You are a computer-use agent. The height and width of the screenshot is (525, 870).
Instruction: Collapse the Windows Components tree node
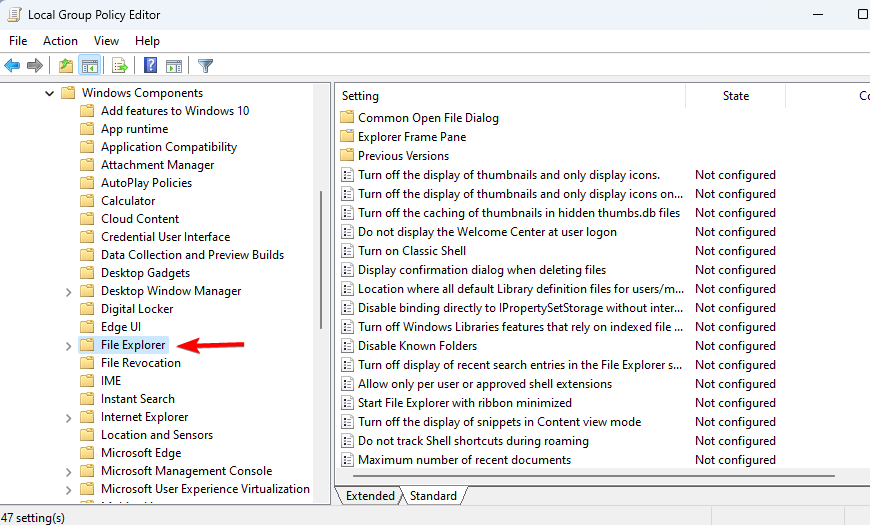pos(49,93)
